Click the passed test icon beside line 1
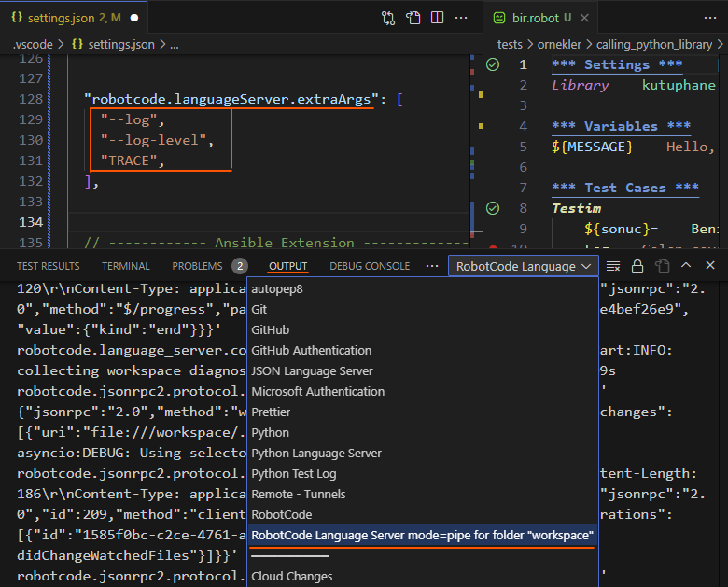 pos(493,64)
